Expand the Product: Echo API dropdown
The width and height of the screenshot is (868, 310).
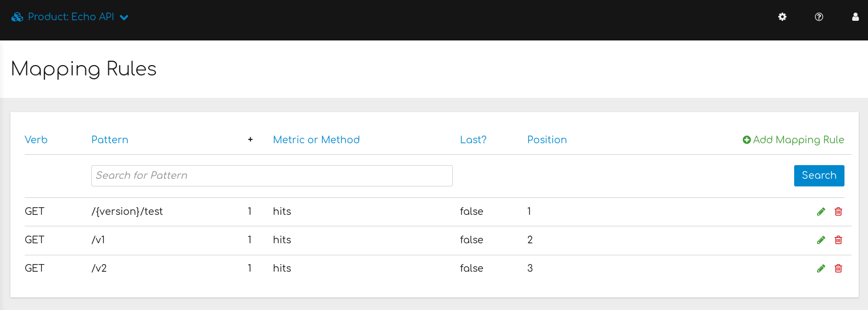tap(124, 17)
